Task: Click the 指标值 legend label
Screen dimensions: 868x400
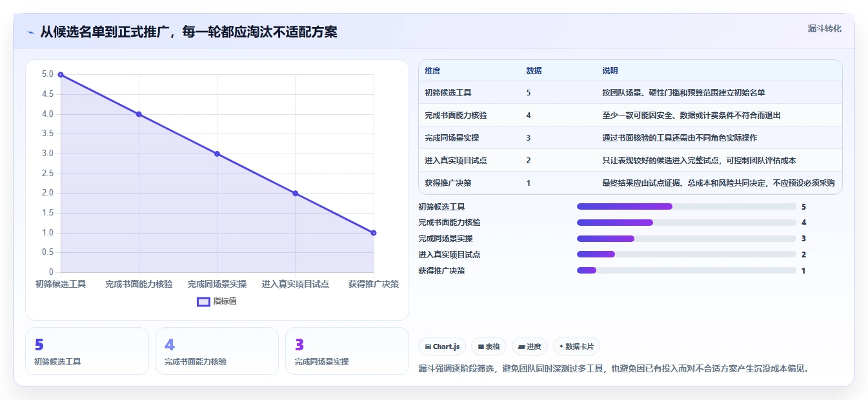Action: click(x=225, y=301)
